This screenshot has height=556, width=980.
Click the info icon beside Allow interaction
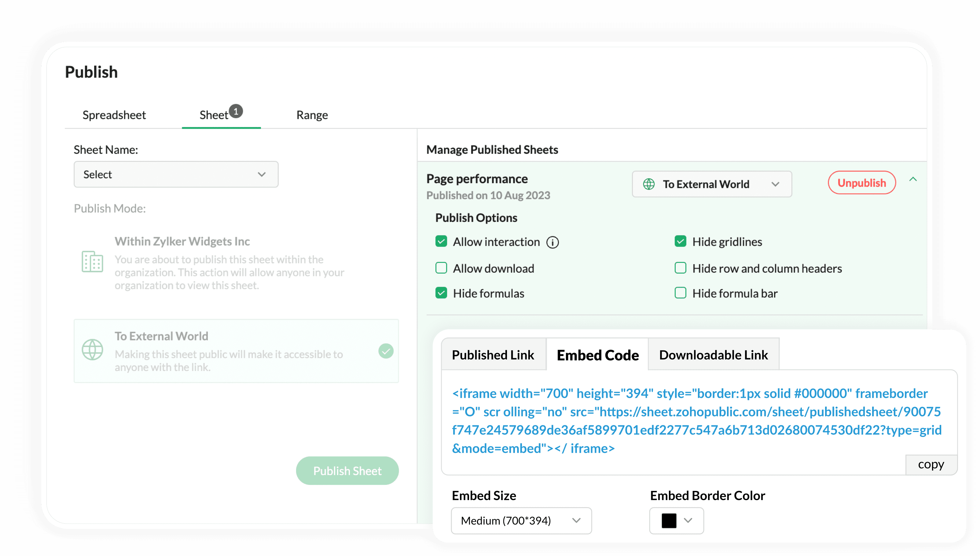552,242
